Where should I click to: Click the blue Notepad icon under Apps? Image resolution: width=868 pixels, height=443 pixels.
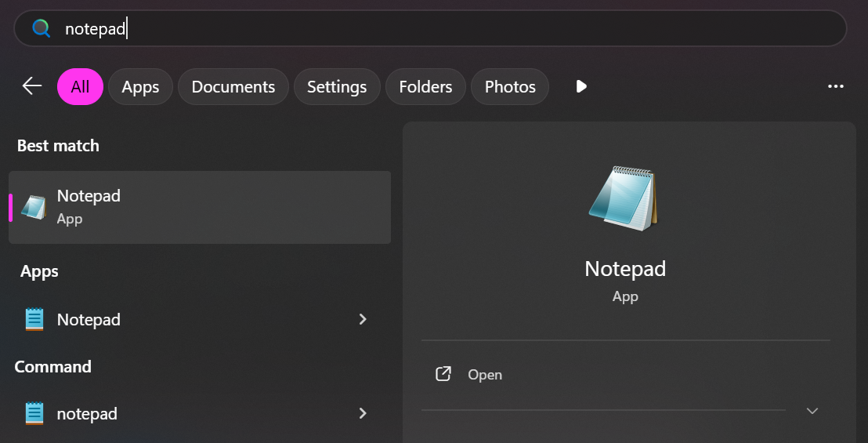coord(34,320)
